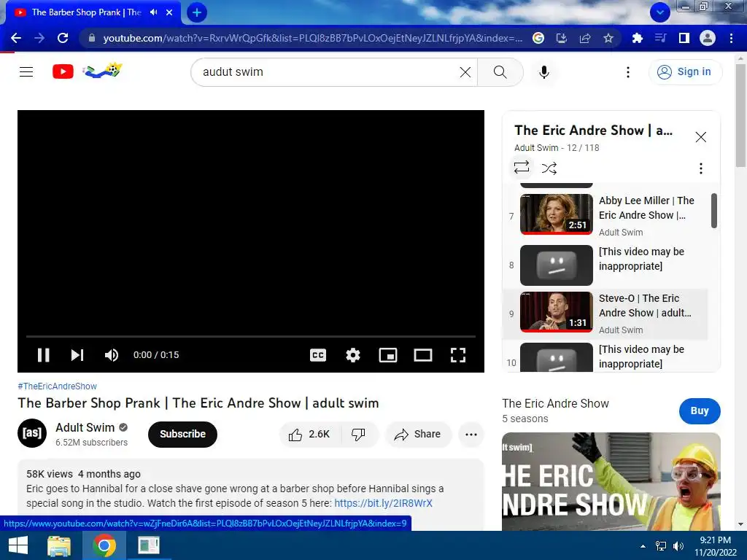
Task: Open taskbar volume control
Action: tap(678, 546)
